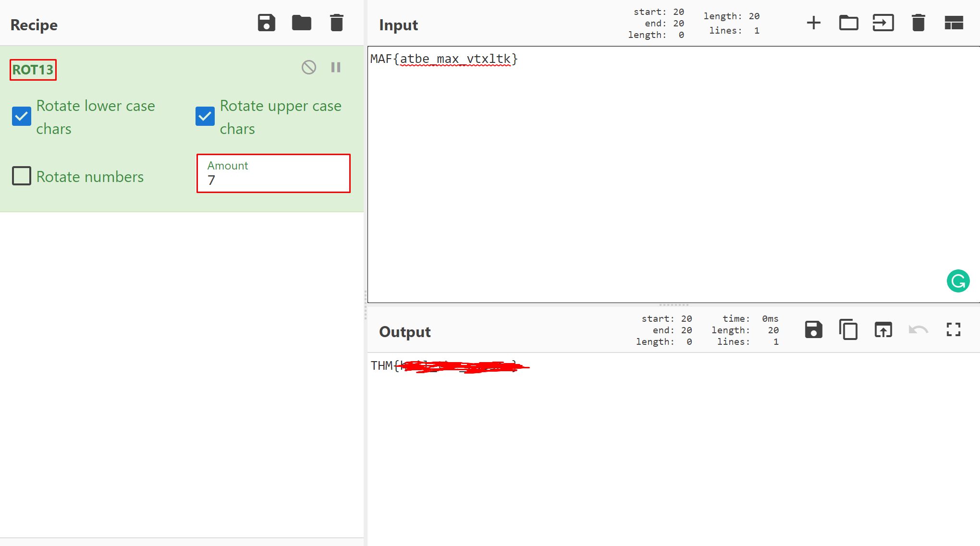Undo the output action
Viewport: 980px width, 546px height.
pyautogui.click(x=918, y=329)
